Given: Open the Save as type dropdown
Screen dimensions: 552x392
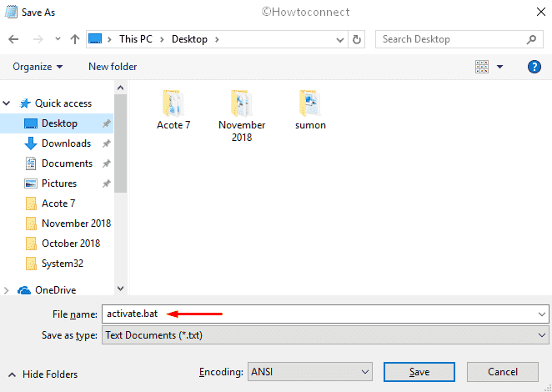Looking at the screenshot, I should [325, 335].
